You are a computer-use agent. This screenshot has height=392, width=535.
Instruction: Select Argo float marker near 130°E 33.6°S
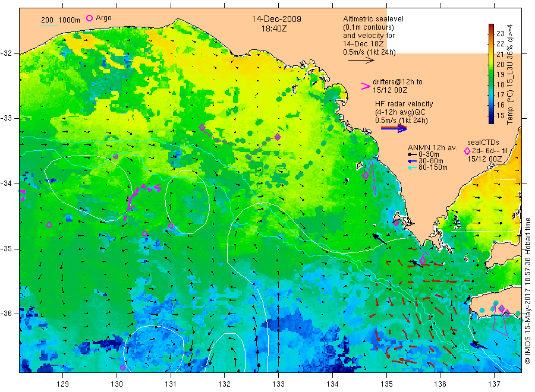point(115,156)
